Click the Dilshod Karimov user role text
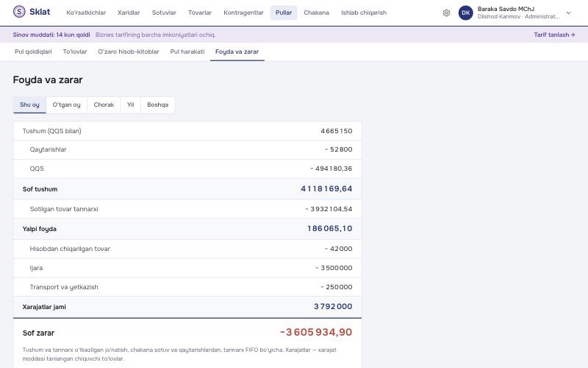The width and height of the screenshot is (588, 368). (x=518, y=16)
